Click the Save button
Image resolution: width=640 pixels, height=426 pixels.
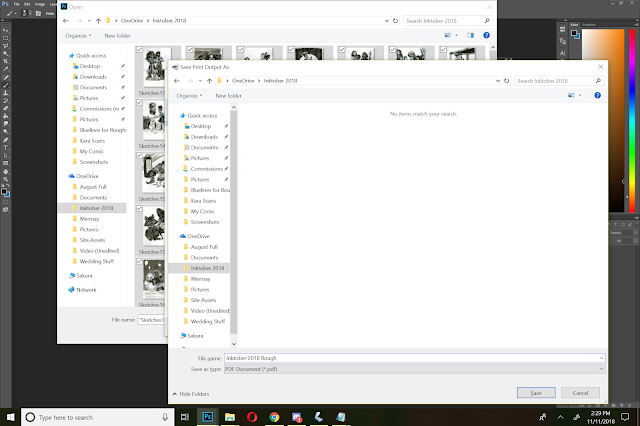click(x=536, y=393)
